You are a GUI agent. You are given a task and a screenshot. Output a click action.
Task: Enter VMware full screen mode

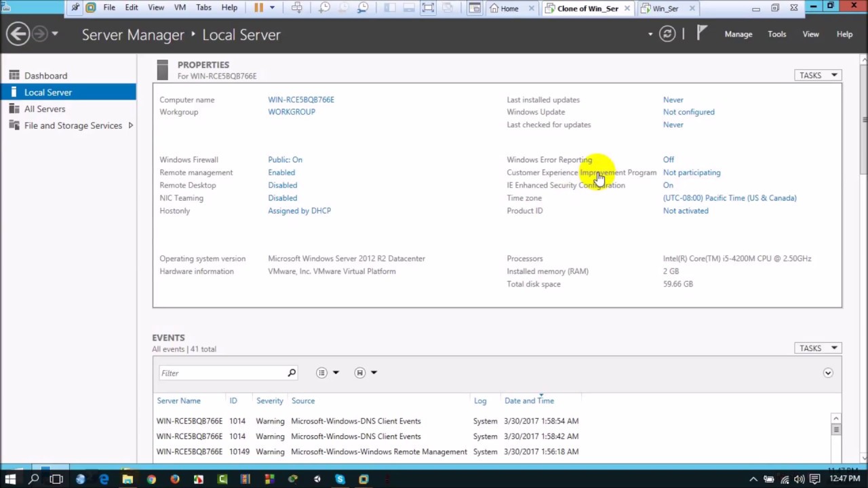(428, 8)
